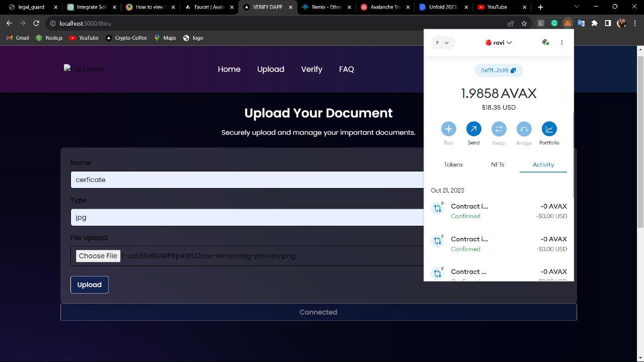Open the Verify navigation link
644x362 pixels.
(311, 69)
